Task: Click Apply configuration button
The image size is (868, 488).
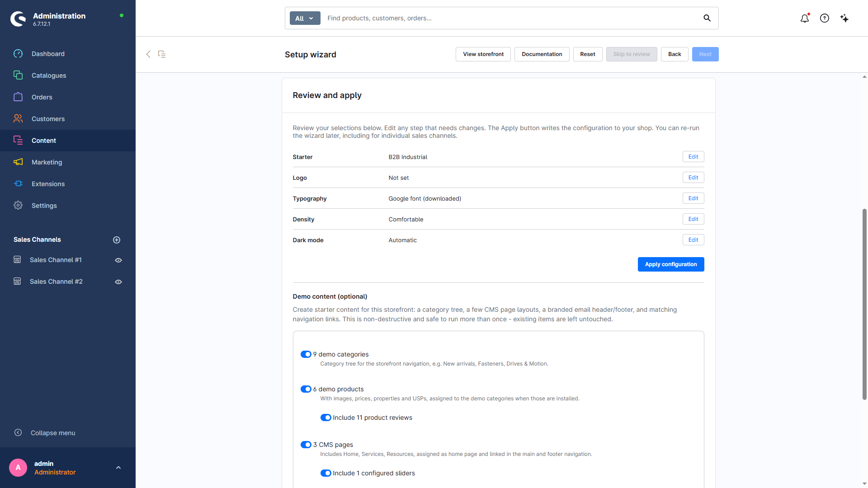Action: [671, 264]
